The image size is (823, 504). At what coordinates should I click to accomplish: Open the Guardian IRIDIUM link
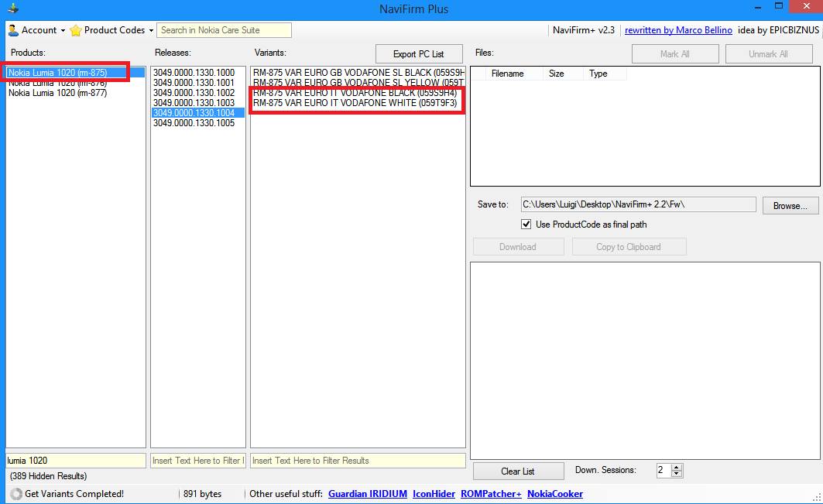click(x=368, y=493)
